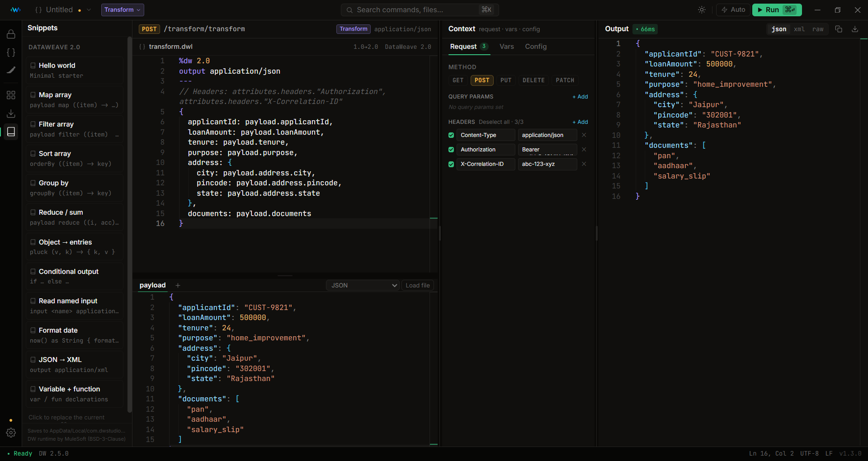
Task: Click Deselect all headers
Action: coord(494,122)
